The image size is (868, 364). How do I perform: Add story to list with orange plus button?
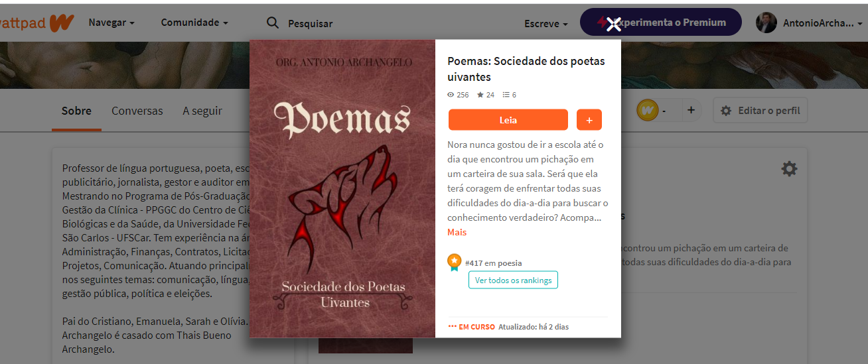589,120
